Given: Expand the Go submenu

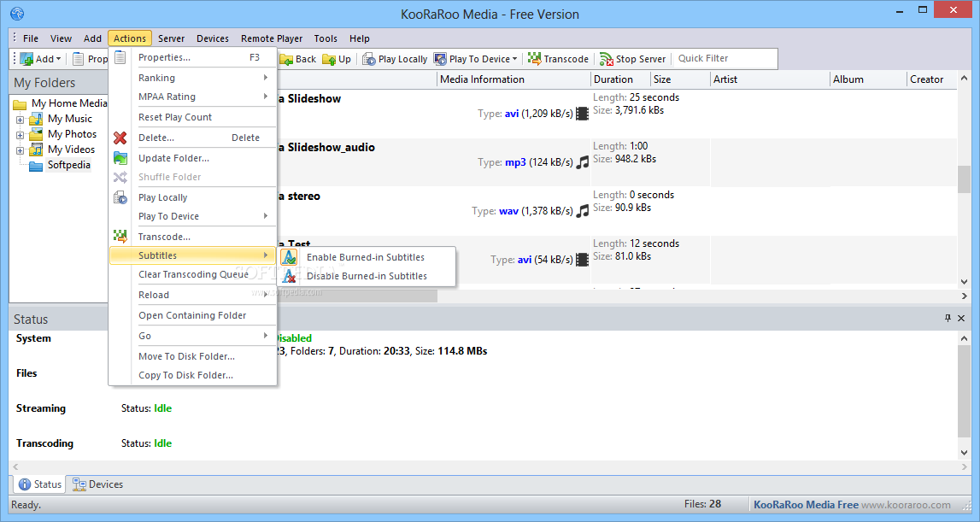Looking at the screenshot, I should pos(266,336).
